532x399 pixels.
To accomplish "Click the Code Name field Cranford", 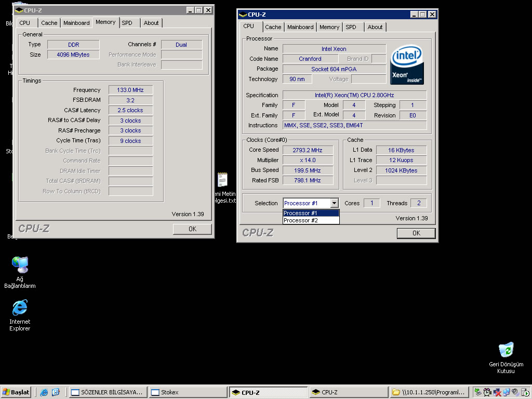I will [310, 59].
